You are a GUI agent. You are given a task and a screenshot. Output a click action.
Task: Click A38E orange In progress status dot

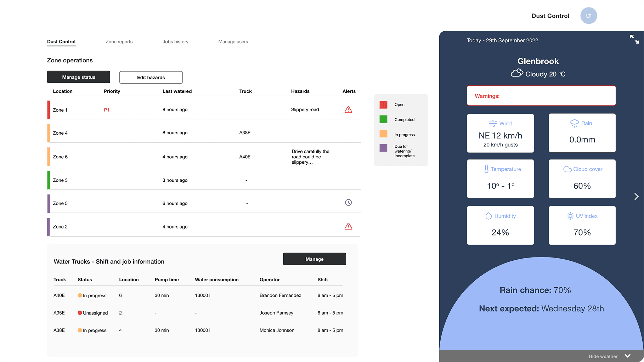tap(80, 330)
